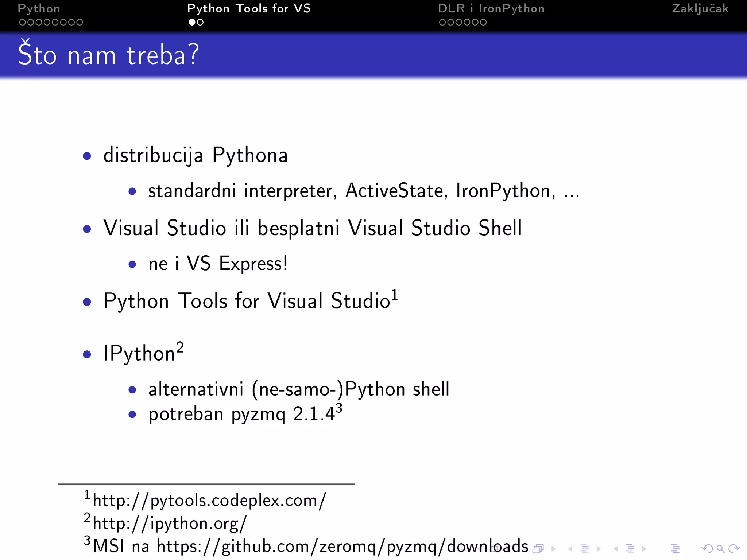Click the subsection navigation icon
The width and height of the screenshot is (747, 560).
[585, 548]
